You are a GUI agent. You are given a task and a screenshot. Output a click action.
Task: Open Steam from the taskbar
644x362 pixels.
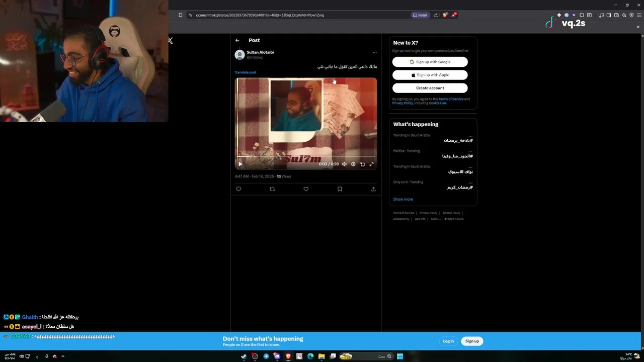[244, 356]
